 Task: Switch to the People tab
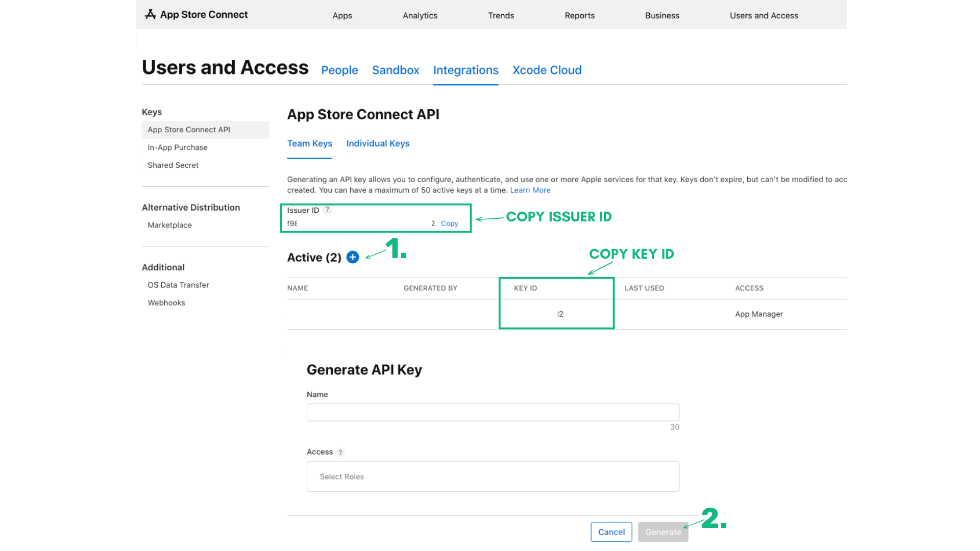click(x=339, y=70)
